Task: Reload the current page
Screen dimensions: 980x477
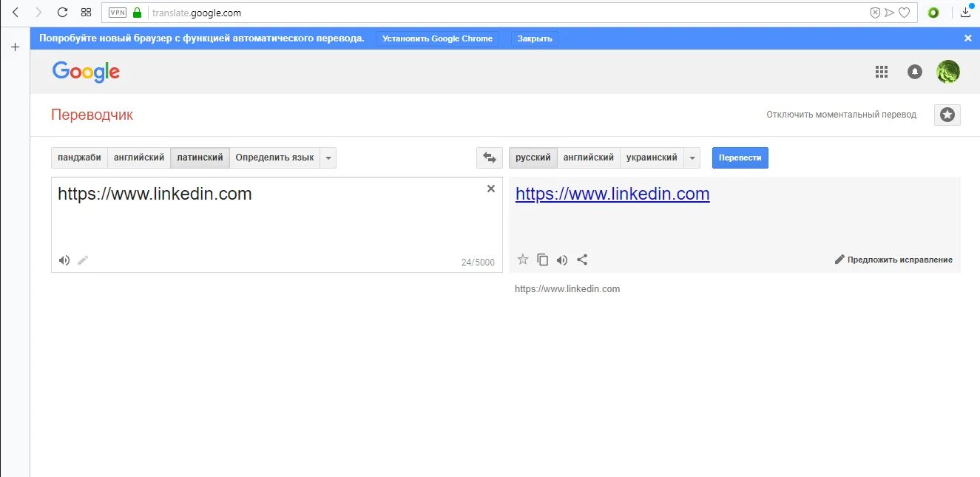Action: coord(62,13)
